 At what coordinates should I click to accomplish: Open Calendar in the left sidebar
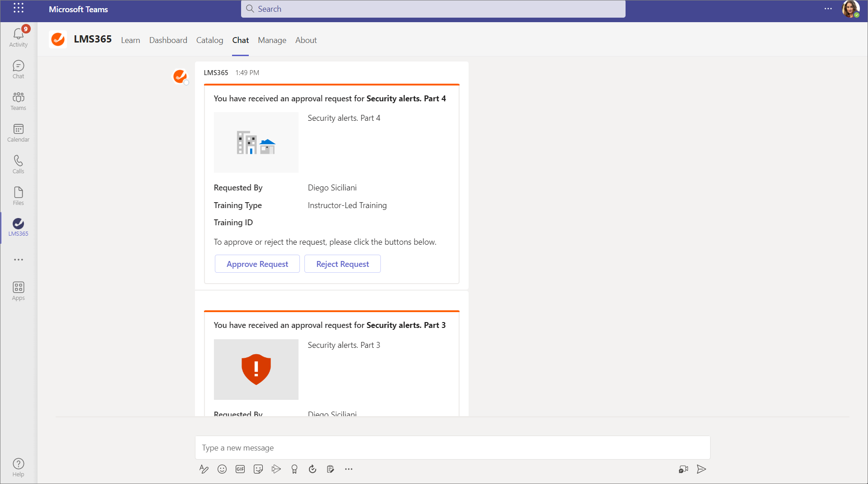coord(18,133)
